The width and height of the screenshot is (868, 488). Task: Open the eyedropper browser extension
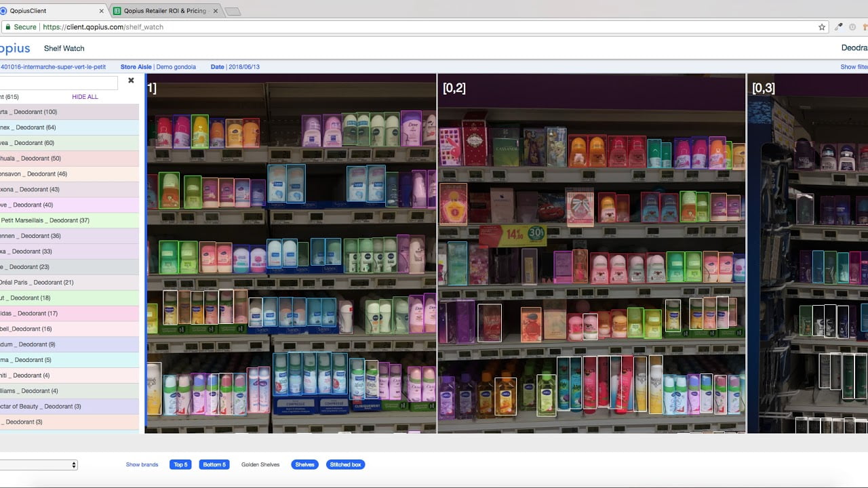click(x=839, y=27)
